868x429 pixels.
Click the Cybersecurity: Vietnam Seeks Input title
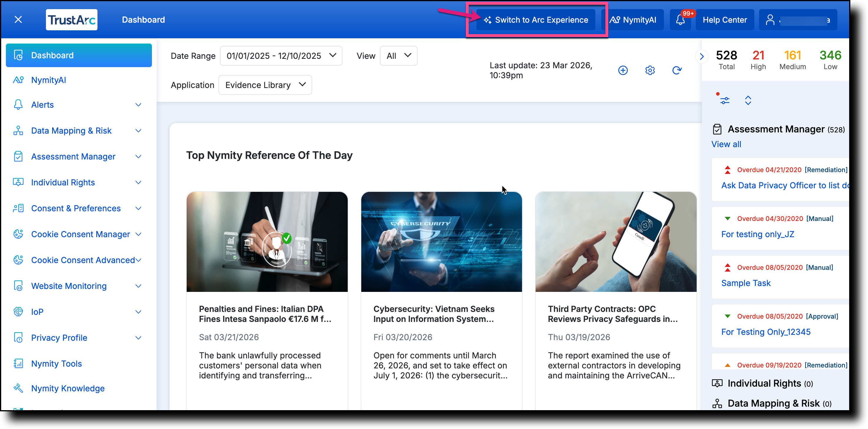(434, 314)
